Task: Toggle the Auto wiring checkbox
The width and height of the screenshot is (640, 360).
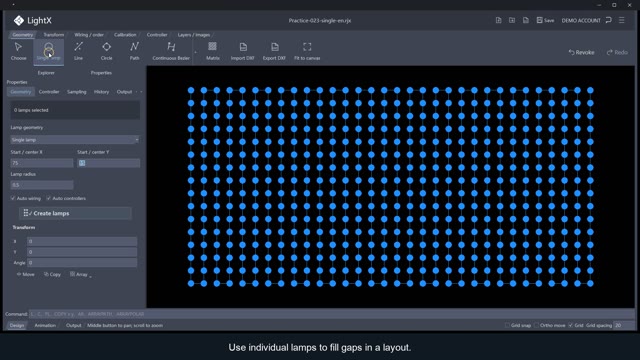Action: tap(13, 198)
